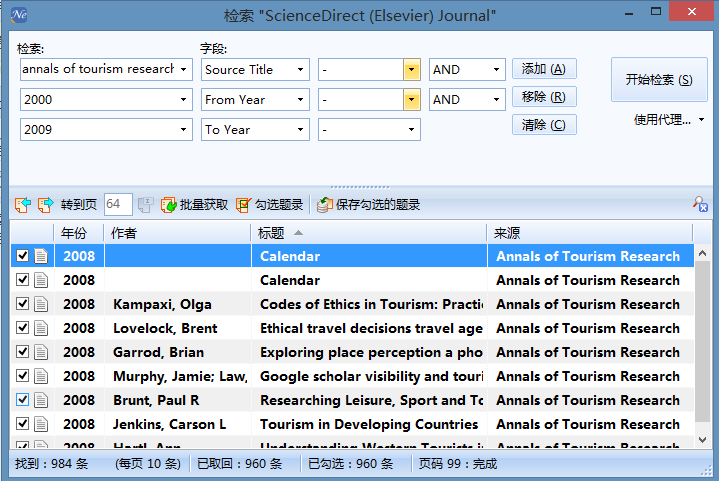The image size is (719, 481).
Task: Select row titled Codes of Ethics in Tourism
Action: [352, 304]
